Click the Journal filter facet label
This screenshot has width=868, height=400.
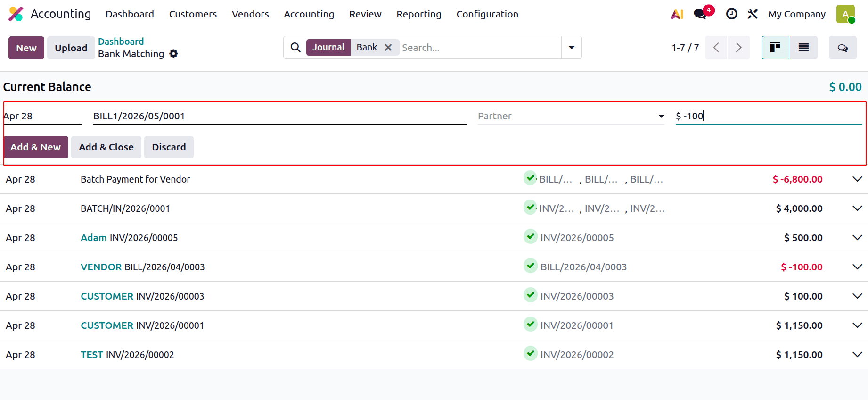[328, 47]
